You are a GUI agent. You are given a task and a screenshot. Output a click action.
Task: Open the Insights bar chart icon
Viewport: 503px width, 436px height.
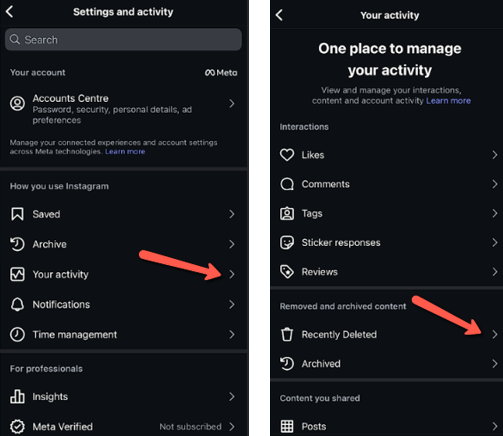[x=17, y=396]
